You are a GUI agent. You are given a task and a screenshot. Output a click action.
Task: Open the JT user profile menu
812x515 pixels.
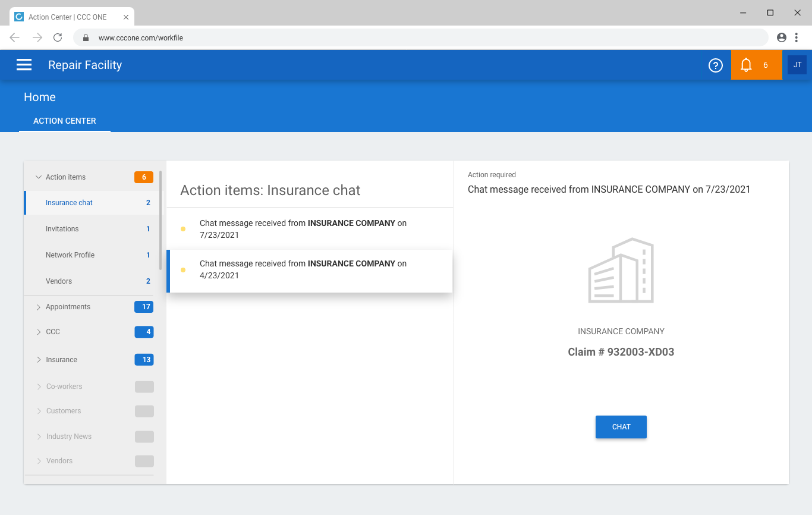coord(797,65)
